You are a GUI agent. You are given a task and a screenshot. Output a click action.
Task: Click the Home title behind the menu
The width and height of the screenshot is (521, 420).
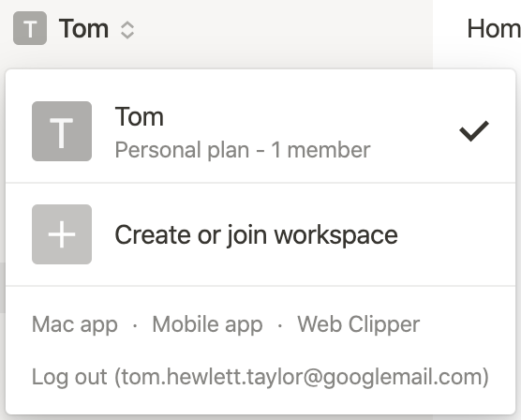[x=494, y=29]
